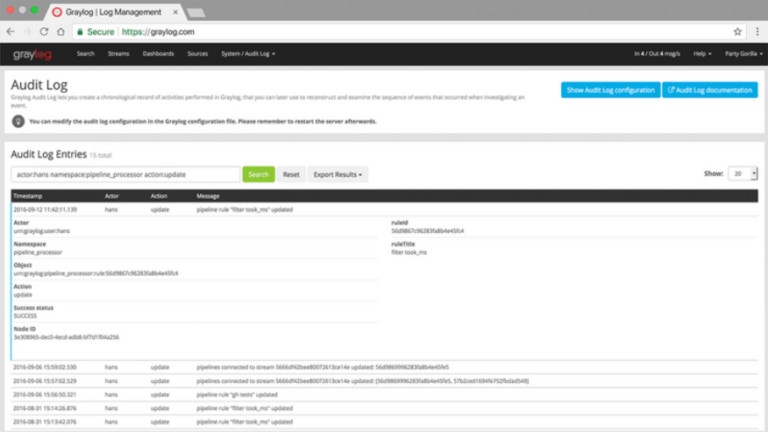Screen dimensions: 768x432
Task: Expand the System / Audit Log menu
Action: [x=248, y=54]
